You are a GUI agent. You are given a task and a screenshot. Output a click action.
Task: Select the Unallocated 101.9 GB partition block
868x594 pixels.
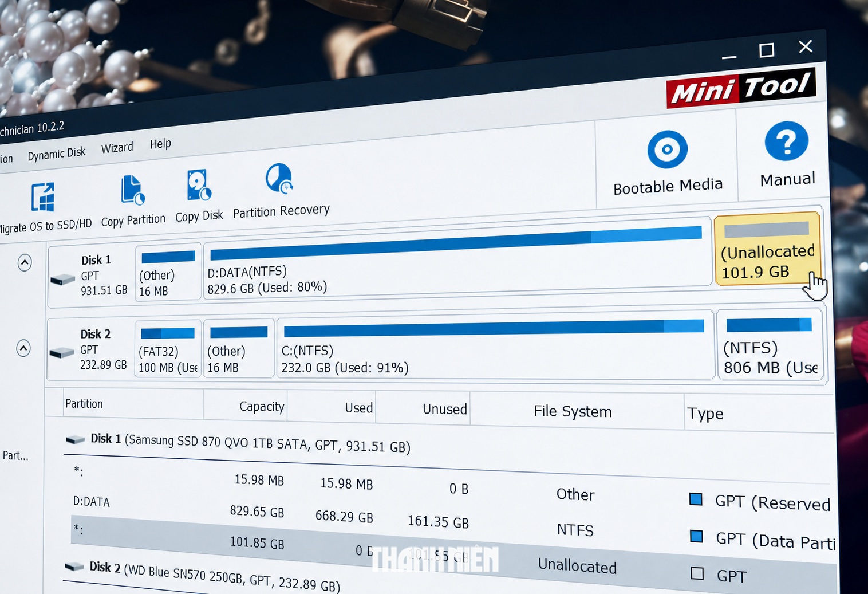click(767, 248)
